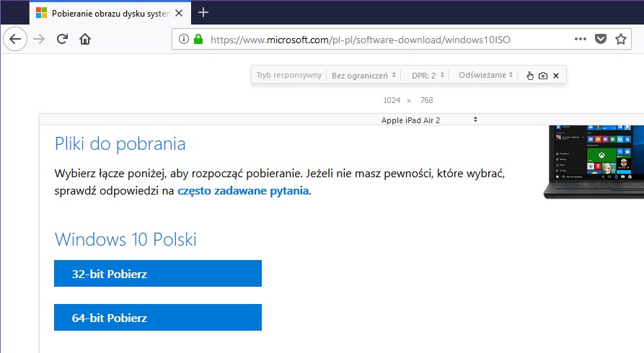Open a new tab with plus button
Viewport: 644px width, 353px height.
click(x=203, y=13)
